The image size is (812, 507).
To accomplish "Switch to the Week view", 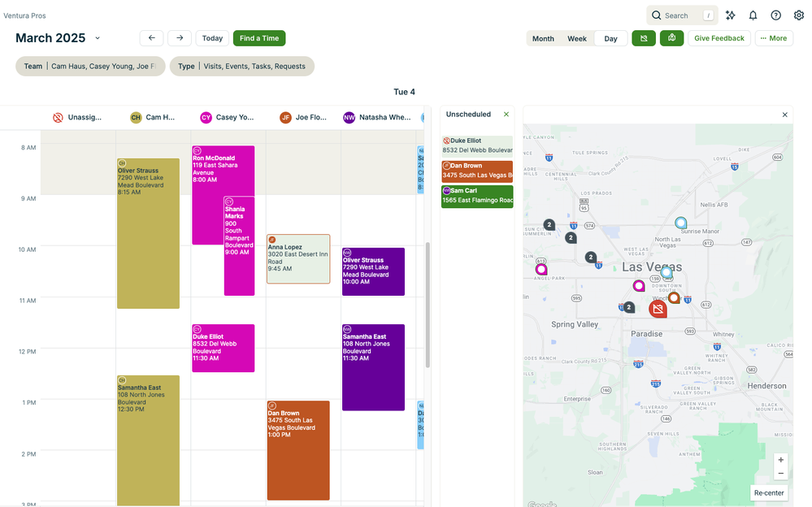I will point(576,38).
